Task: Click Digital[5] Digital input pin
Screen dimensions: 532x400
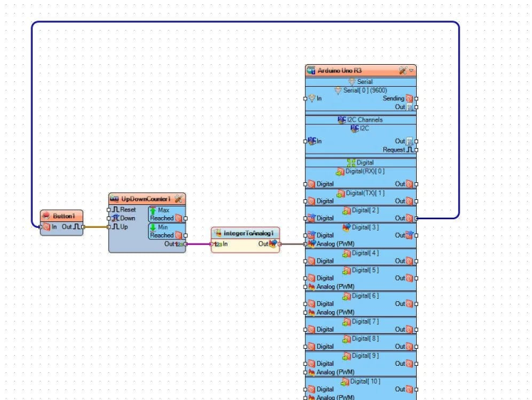Action: 305,278
